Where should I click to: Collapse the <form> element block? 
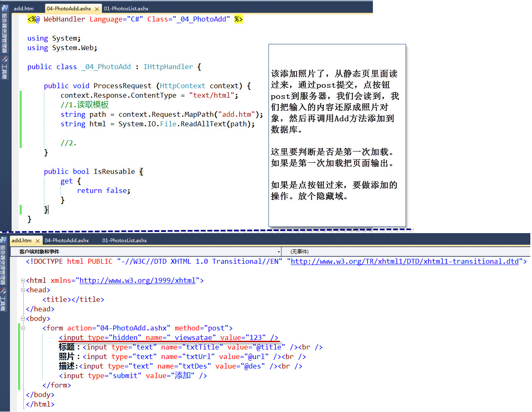pyautogui.click(x=23, y=328)
